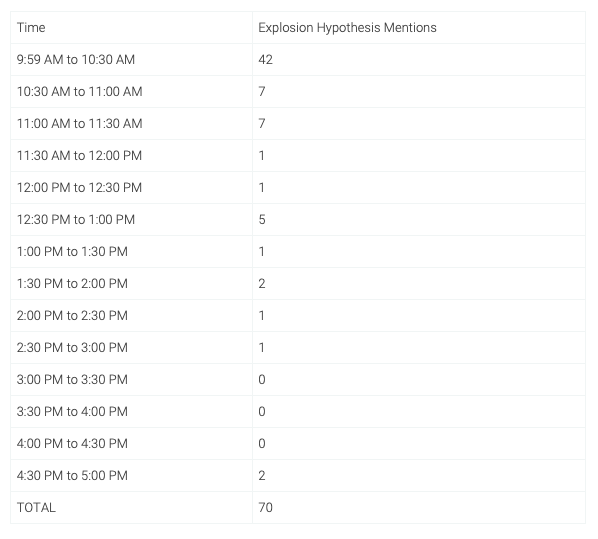The height and width of the screenshot is (539, 598).
Task: Select the 12:00 PM to 12:30 PM cell
Action: click(x=131, y=188)
